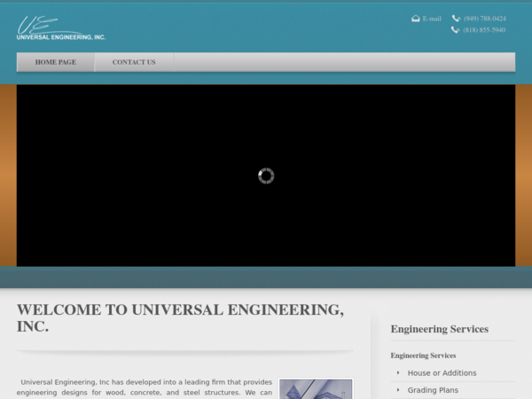Click the 'Welcome to Universal Engineering, Inc.' heading

pyautogui.click(x=181, y=318)
